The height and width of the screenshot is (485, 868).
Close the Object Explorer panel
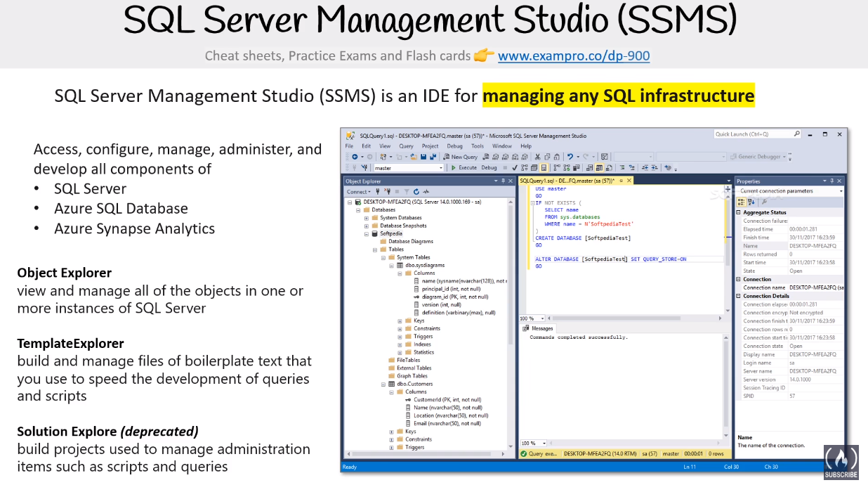[511, 181]
